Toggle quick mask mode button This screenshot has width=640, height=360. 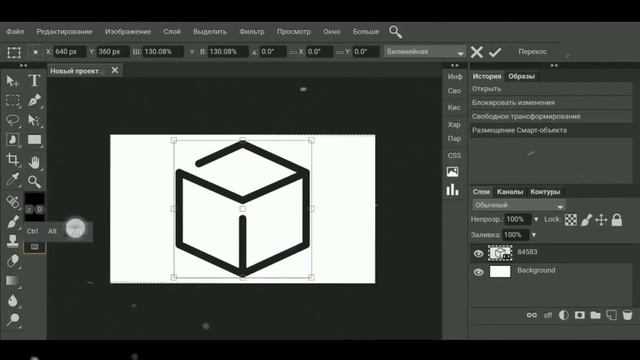tap(35, 247)
